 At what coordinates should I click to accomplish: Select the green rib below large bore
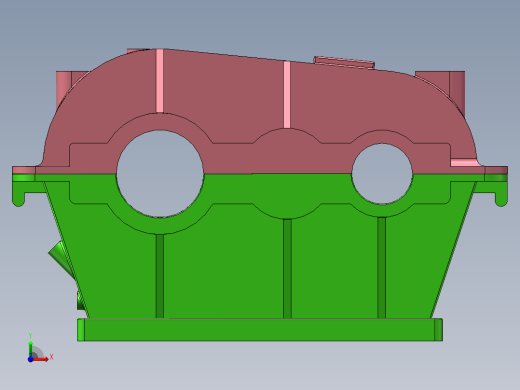point(160,276)
